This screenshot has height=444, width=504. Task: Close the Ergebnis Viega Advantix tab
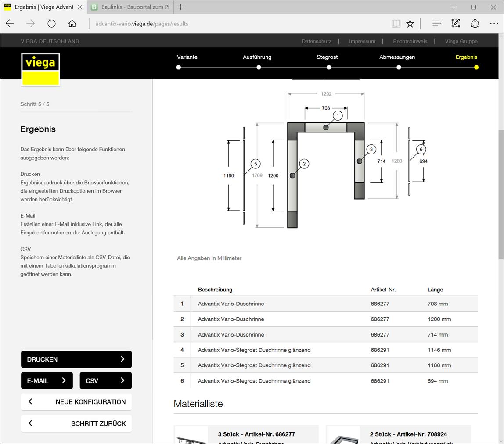[x=80, y=7]
